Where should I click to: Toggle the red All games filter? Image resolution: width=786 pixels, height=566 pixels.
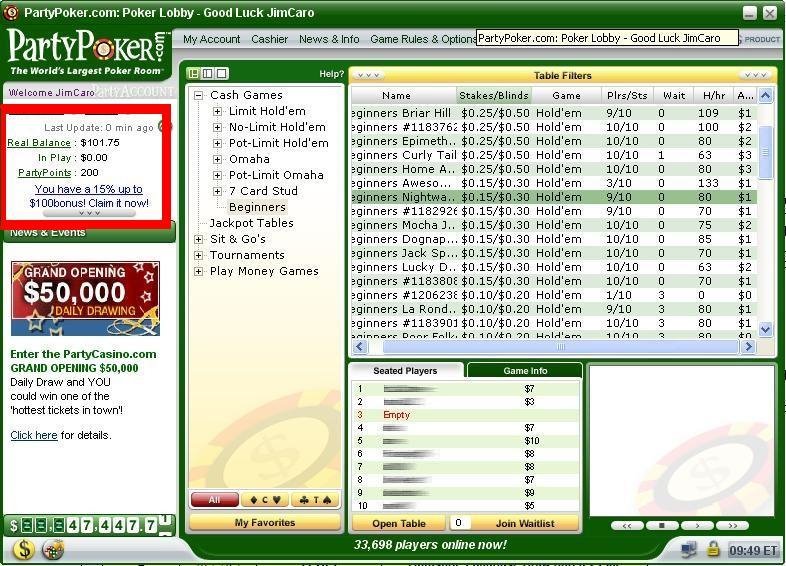point(215,499)
